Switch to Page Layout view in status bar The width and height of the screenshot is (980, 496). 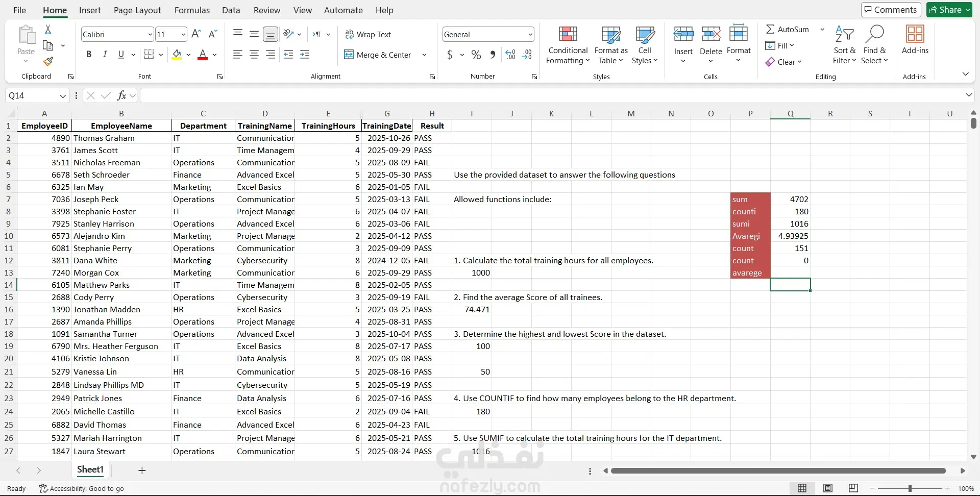click(828, 488)
